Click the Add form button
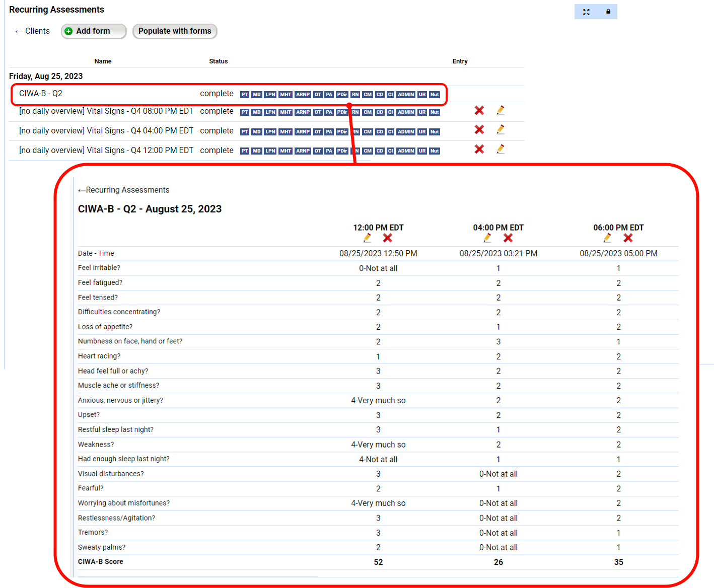The width and height of the screenshot is (714, 588). (94, 31)
